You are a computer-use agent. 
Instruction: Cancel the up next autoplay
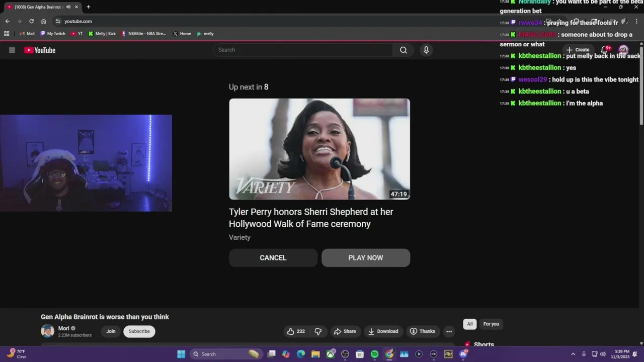point(273,257)
